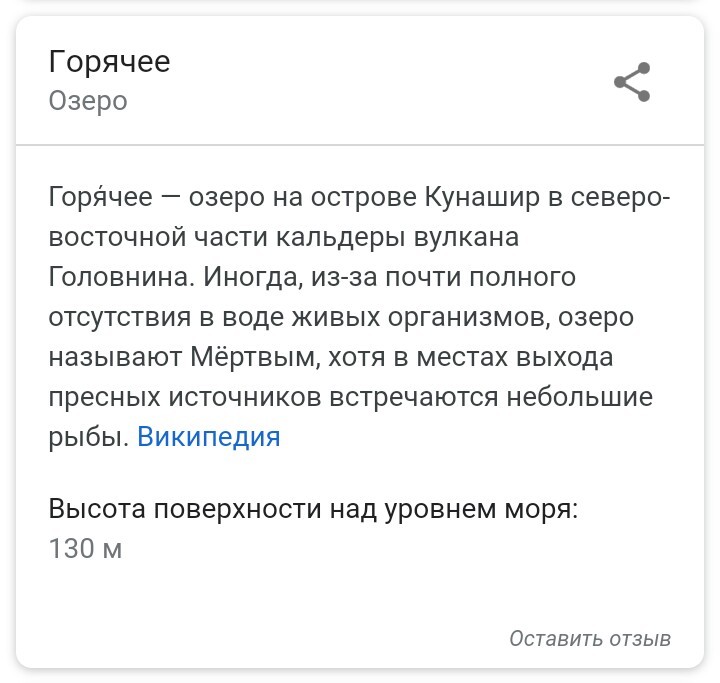Select the Горячее title heading
The height and width of the screenshot is (683, 720).
pos(109,62)
